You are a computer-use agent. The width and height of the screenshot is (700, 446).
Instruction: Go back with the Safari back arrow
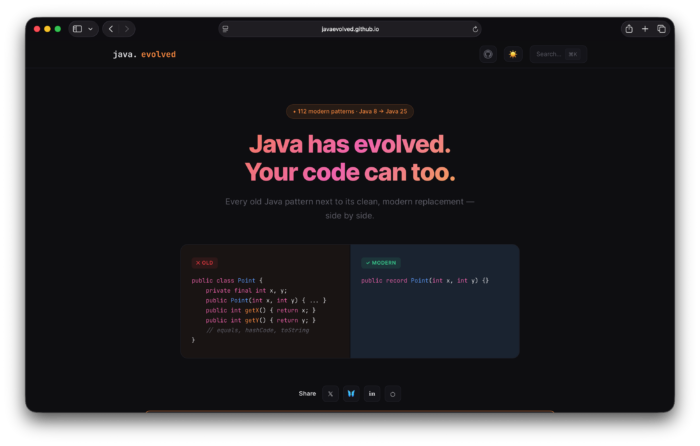click(111, 29)
